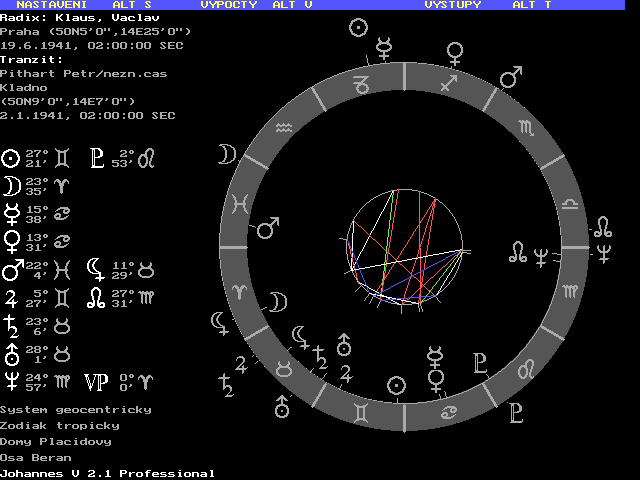The width and height of the screenshot is (640, 480).
Task: Click the central aspect lines circle
Action: tap(404, 247)
